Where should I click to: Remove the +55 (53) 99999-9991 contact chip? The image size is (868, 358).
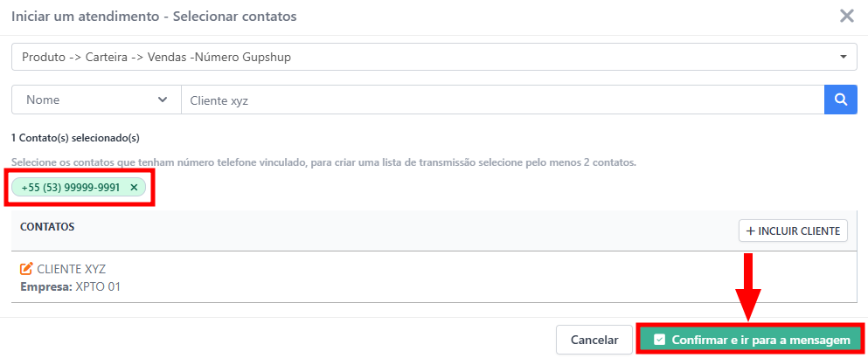click(x=134, y=187)
